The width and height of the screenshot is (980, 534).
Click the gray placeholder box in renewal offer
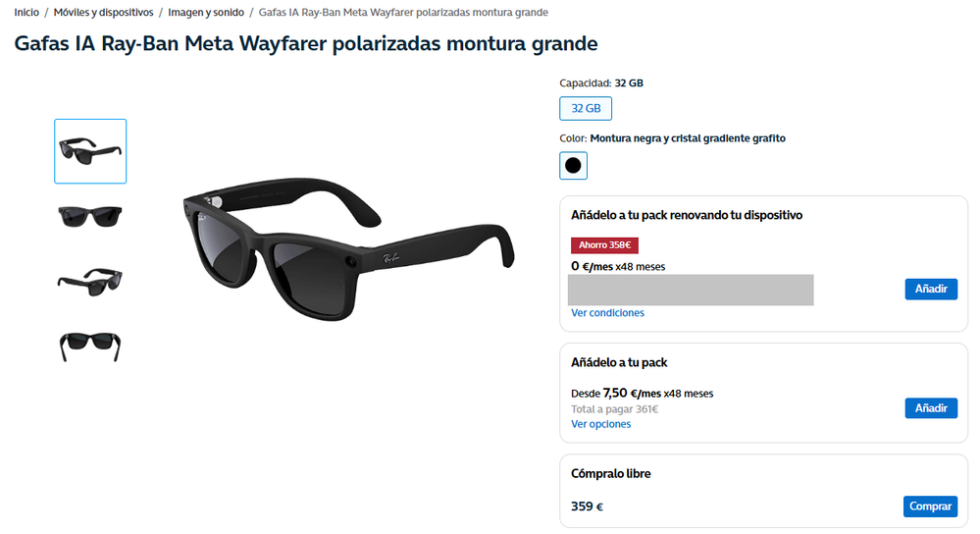click(x=691, y=291)
